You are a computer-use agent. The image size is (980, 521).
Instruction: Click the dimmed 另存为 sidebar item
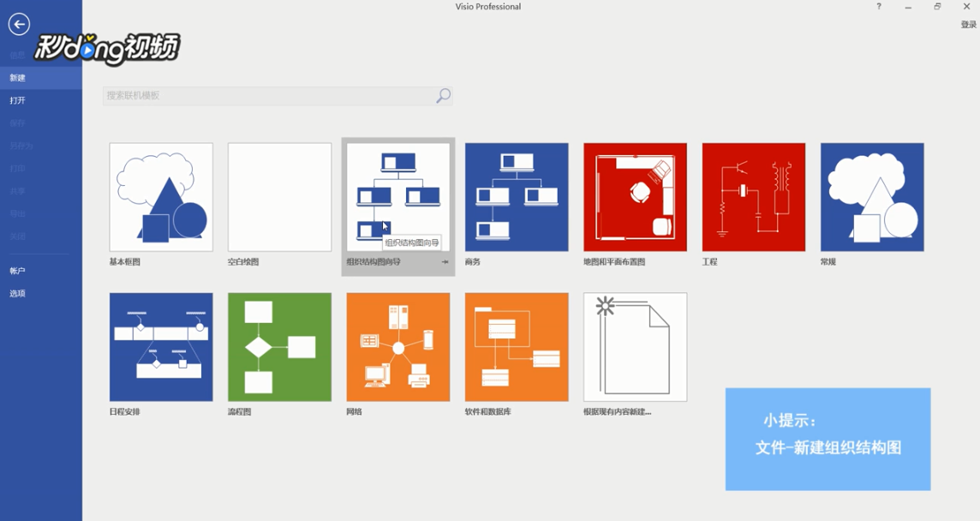(40, 146)
